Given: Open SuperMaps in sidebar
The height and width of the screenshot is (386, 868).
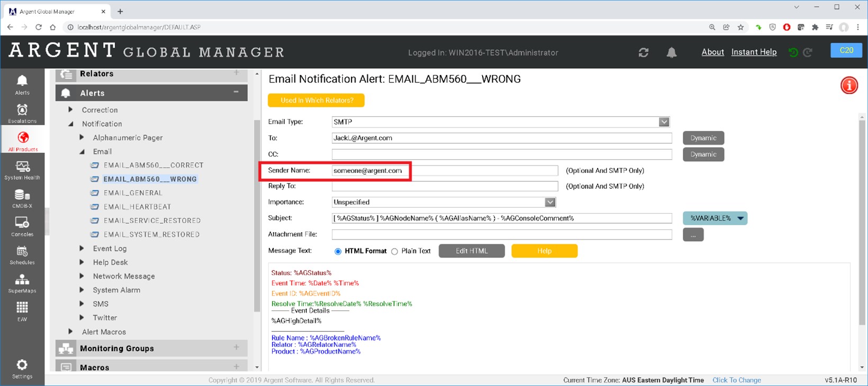Looking at the screenshot, I should point(22,283).
